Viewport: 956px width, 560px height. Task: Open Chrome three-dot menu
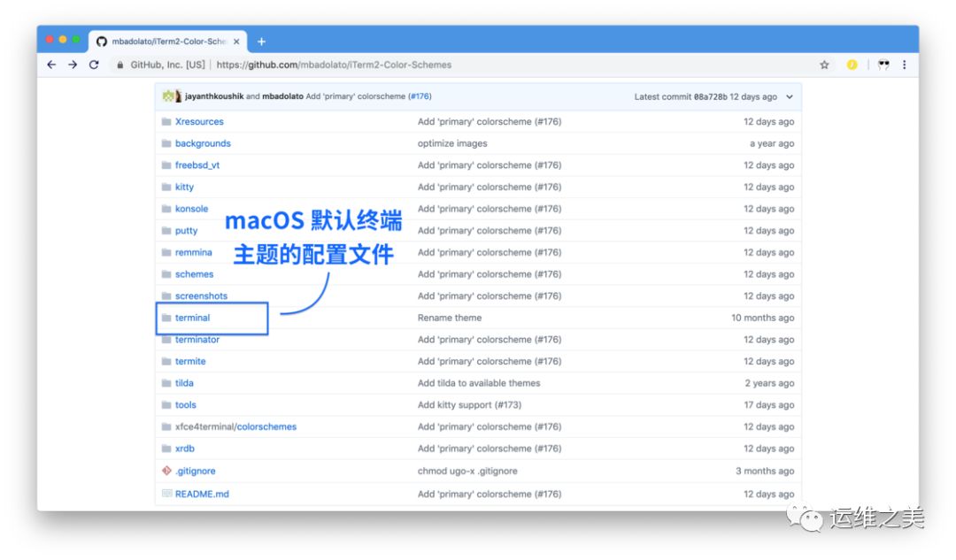pyautogui.click(x=904, y=65)
